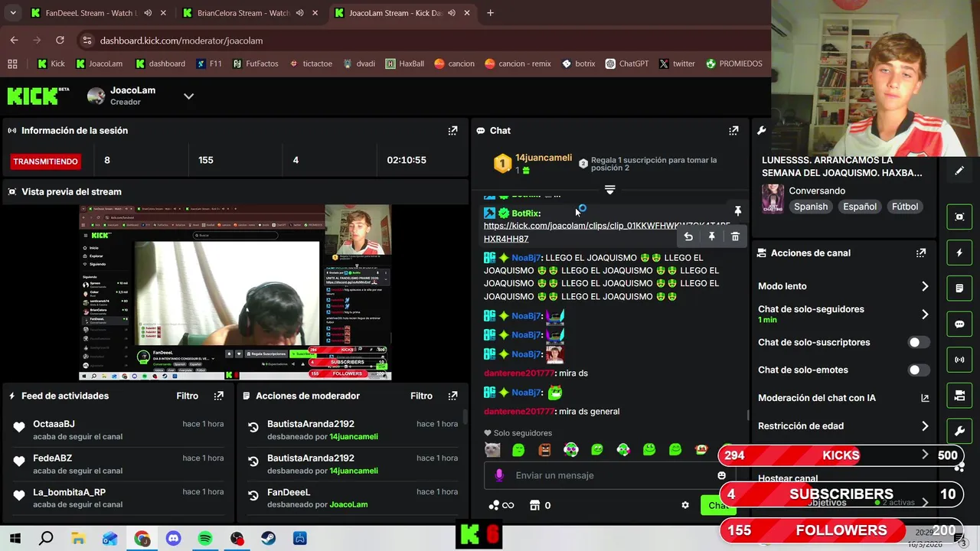Viewport: 980px width, 551px height.
Task: Click 14juancameli leaderboard name
Action: [543, 158]
